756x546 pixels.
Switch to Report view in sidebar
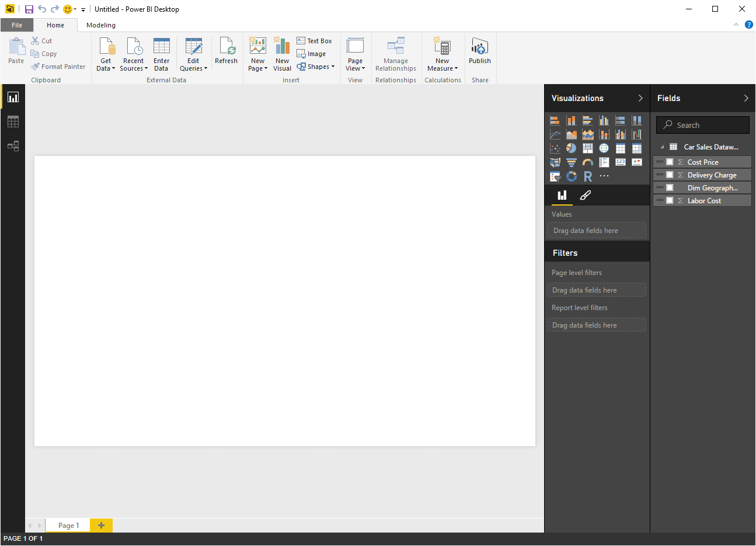tap(13, 97)
